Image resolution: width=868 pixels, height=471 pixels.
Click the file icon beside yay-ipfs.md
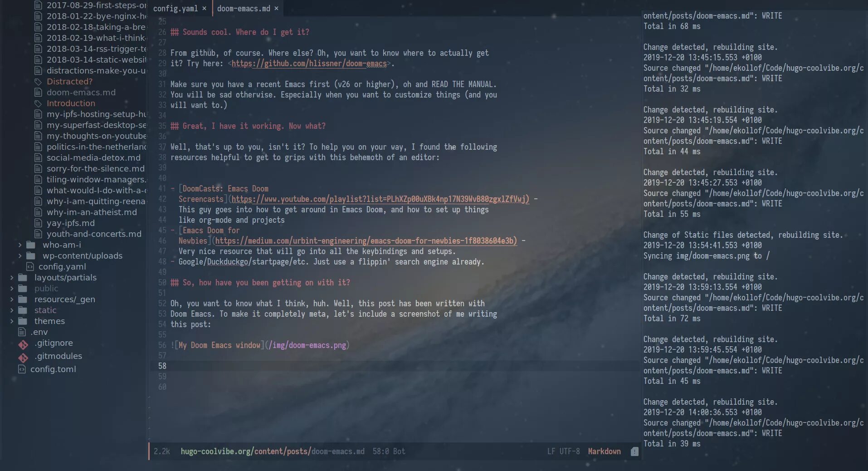coord(38,223)
